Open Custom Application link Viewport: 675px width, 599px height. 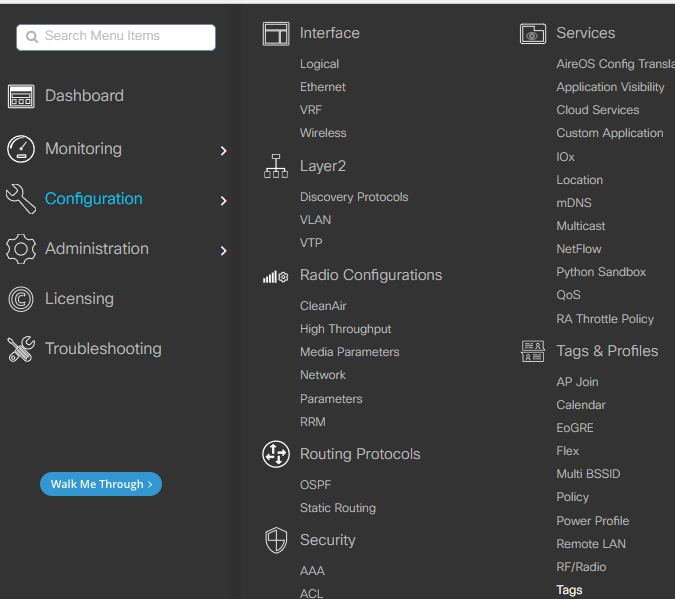(610, 133)
